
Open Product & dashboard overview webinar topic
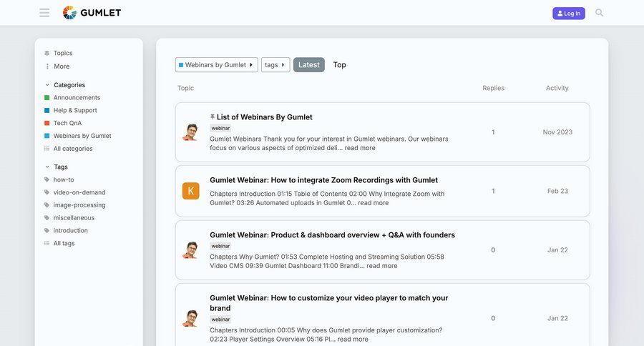pos(332,234)
